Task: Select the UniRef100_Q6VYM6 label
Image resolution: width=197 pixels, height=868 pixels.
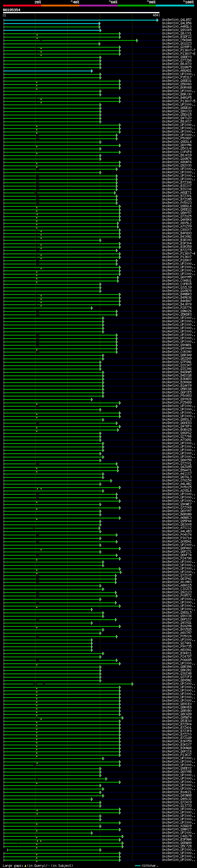Action: click(x=176, y=145)
